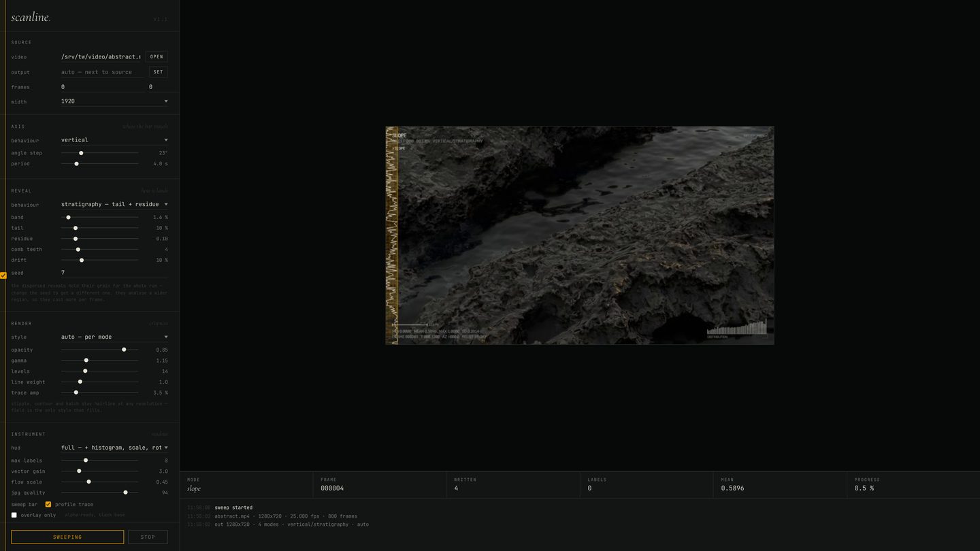Adjust the residue slider

coord(99,239)
